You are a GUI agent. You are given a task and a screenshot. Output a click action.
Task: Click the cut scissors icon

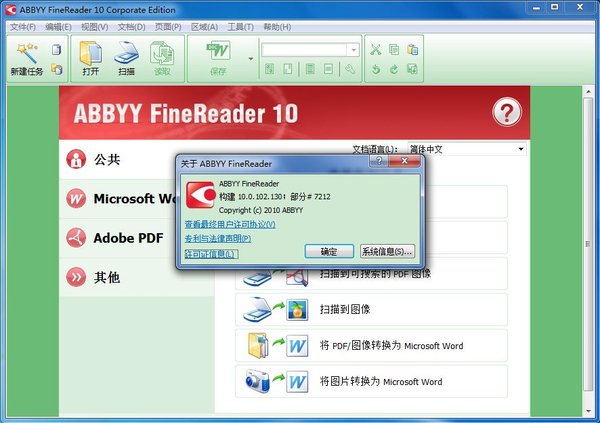376,49
